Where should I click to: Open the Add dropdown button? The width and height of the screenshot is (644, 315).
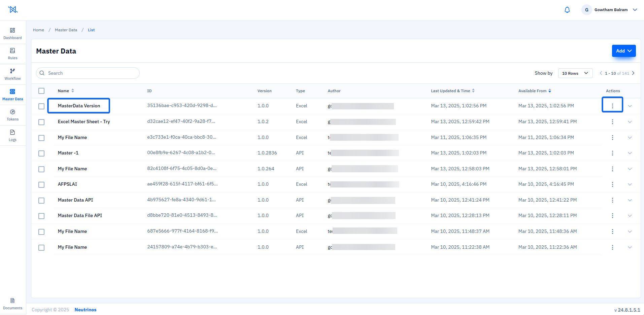[x=624, y=51]
